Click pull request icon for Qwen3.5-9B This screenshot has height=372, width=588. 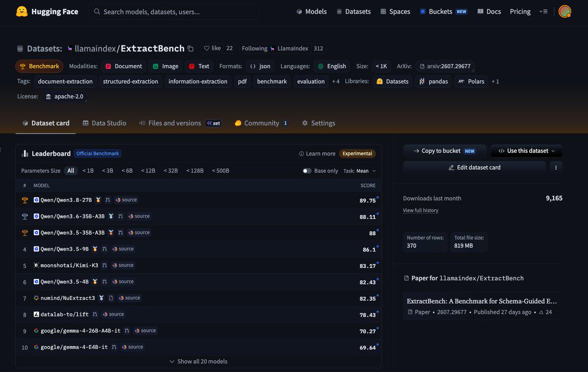[104, 249]
